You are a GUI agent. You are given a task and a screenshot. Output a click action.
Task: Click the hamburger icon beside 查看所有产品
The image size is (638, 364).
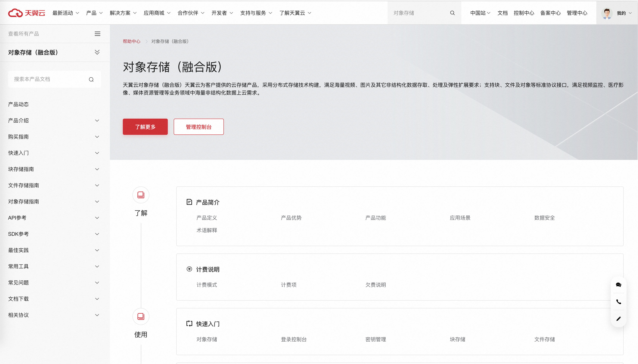click(97, 34)
